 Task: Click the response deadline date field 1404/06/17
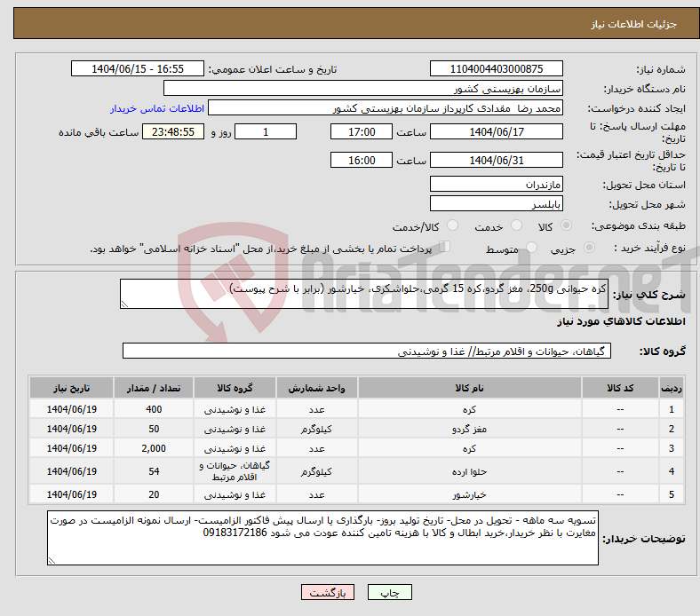click(x=497, y=131)
